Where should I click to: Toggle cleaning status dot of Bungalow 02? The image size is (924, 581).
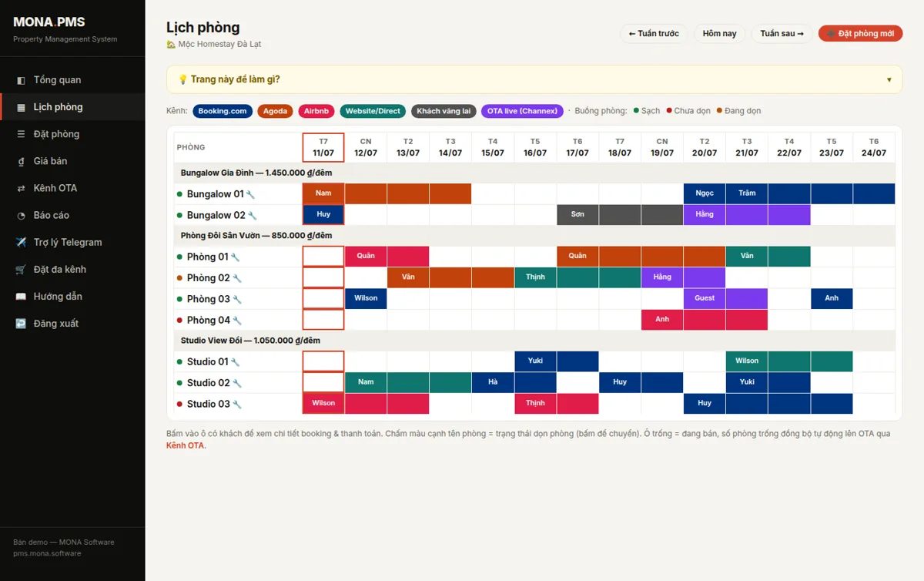[x=179, y=216]
